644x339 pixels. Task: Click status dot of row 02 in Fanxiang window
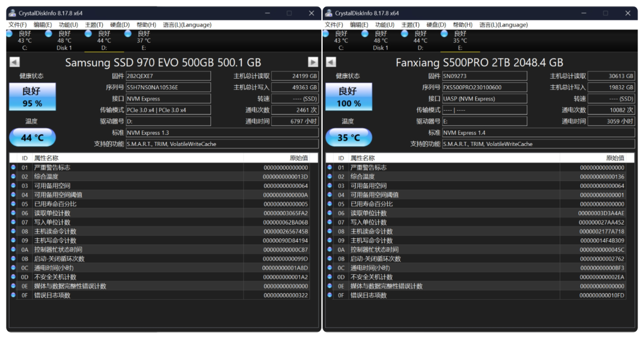coord(329,176)
